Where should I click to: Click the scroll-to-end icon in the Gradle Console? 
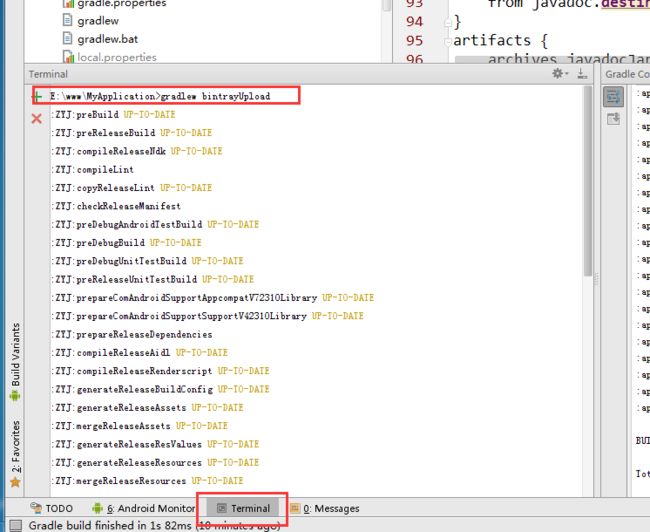(613, 119)
